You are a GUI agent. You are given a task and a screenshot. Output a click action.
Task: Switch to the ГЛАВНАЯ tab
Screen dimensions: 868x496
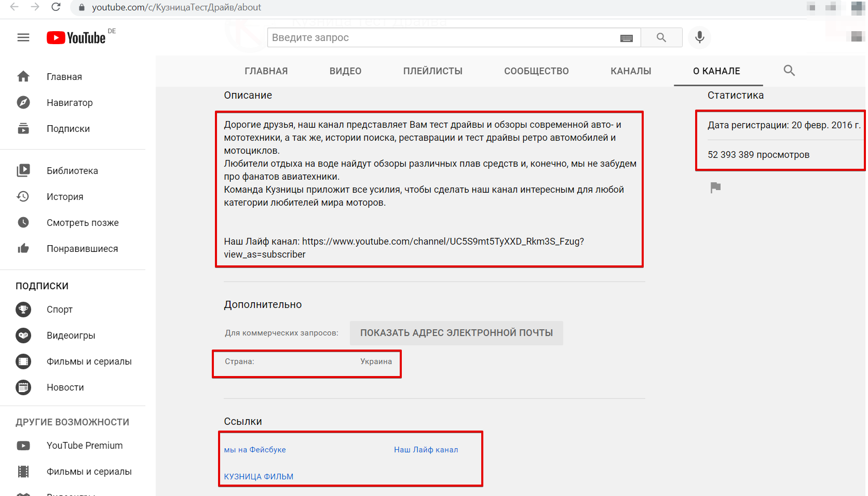(266, 71)
